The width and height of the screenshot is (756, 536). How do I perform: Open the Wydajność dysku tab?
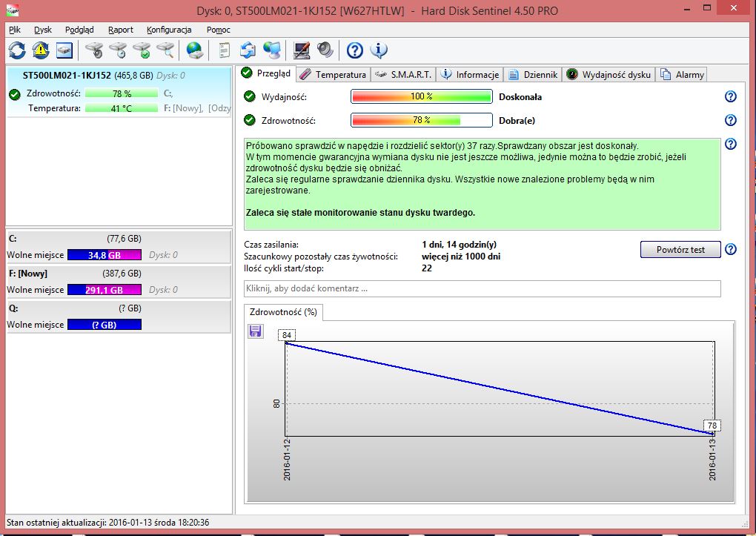609,75
